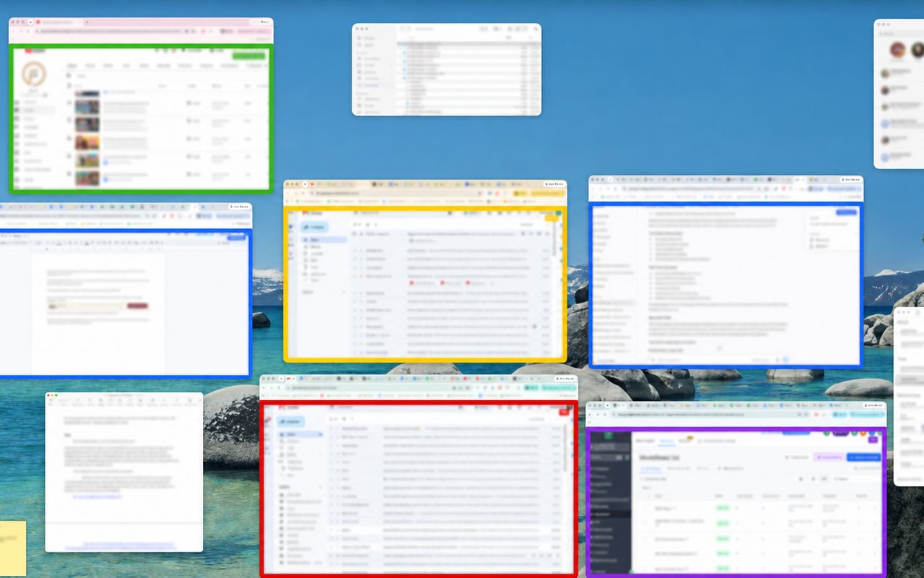Click the scrollbar in the upper Gmail window

click(x=555, y=238)
